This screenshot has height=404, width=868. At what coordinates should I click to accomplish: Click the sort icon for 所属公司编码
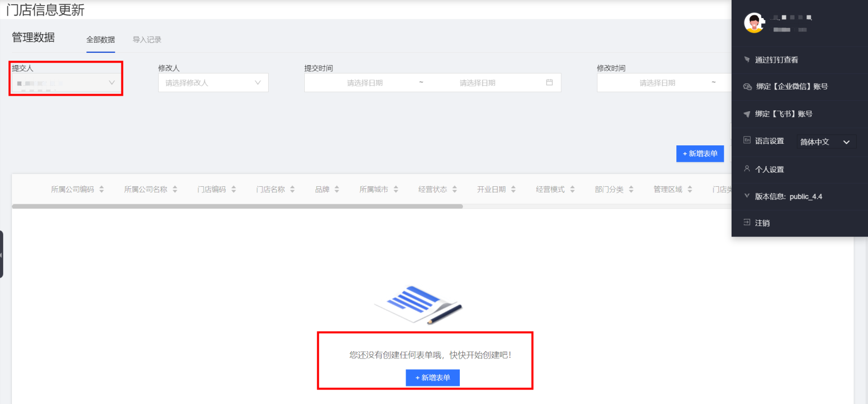pos(102,189)
